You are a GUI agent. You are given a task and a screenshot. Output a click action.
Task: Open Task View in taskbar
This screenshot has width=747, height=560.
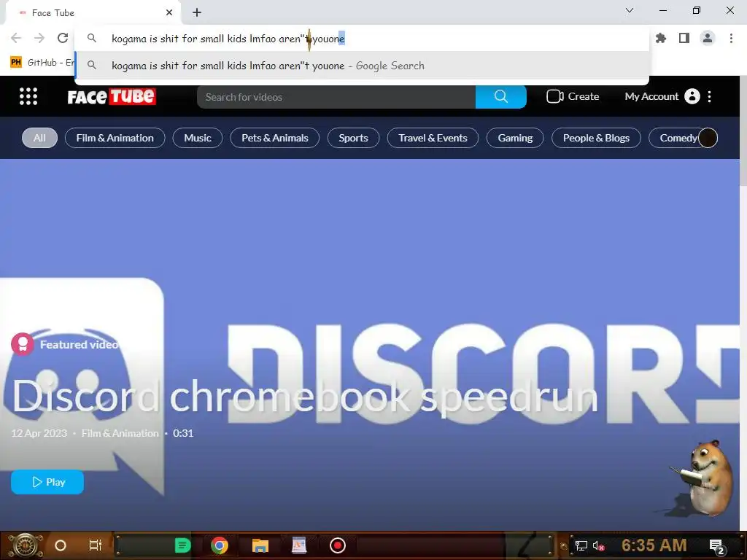coord(96,545)
